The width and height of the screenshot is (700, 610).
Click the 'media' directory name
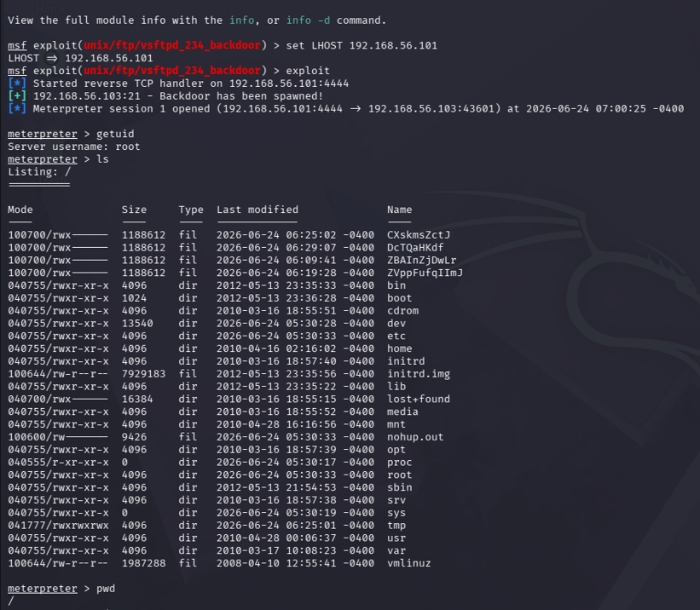(402, 411)
